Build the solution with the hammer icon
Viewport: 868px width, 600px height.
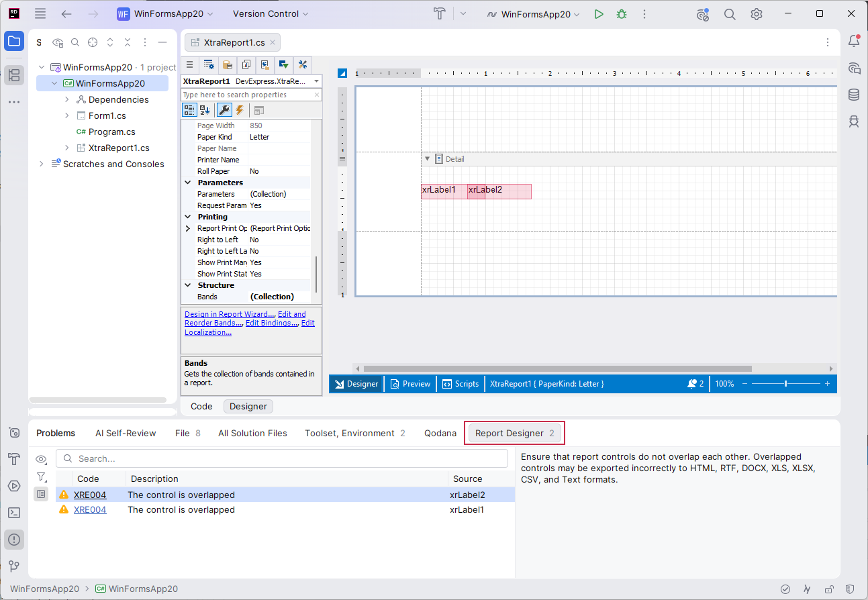pyautogui.click(x=440, y=14)
